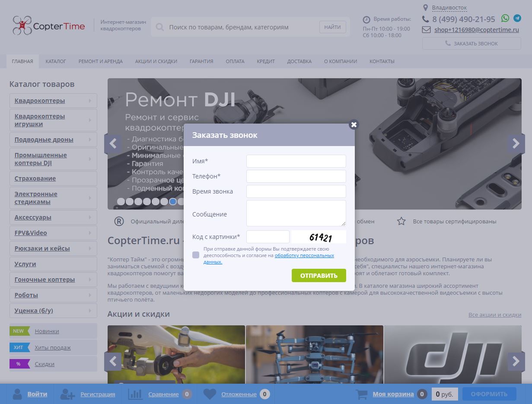This screenshot has width=532, height=404.
Task: Select the highlighted blue slider dot
Action: [x=173, y=201]
